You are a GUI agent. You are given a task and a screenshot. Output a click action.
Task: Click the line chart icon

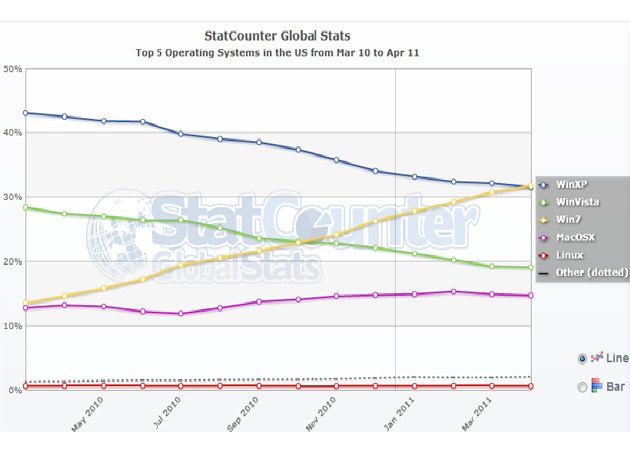[597, 358]
